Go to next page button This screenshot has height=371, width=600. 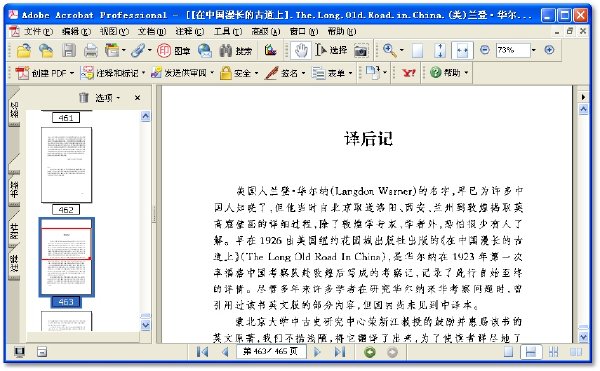click(317, 351)
